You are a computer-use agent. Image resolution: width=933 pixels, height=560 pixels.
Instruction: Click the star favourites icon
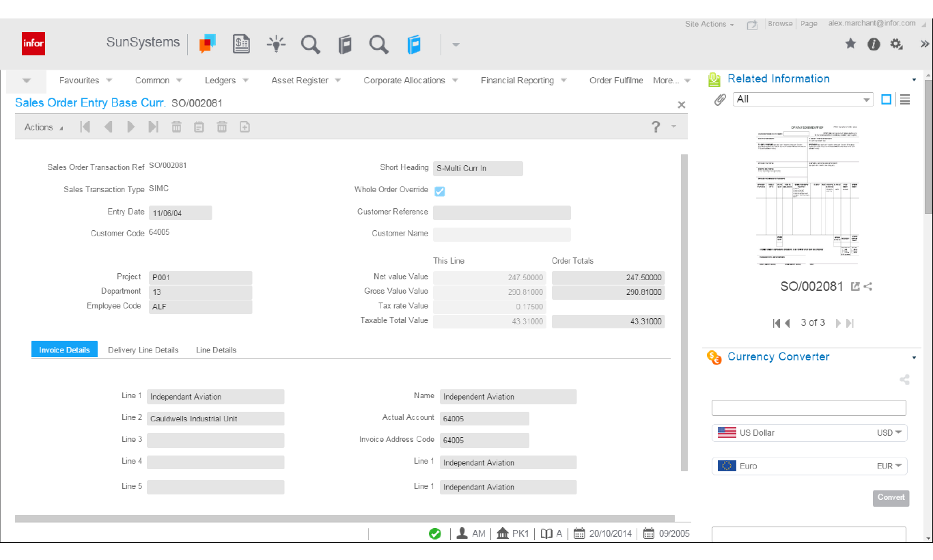[850, 44]
